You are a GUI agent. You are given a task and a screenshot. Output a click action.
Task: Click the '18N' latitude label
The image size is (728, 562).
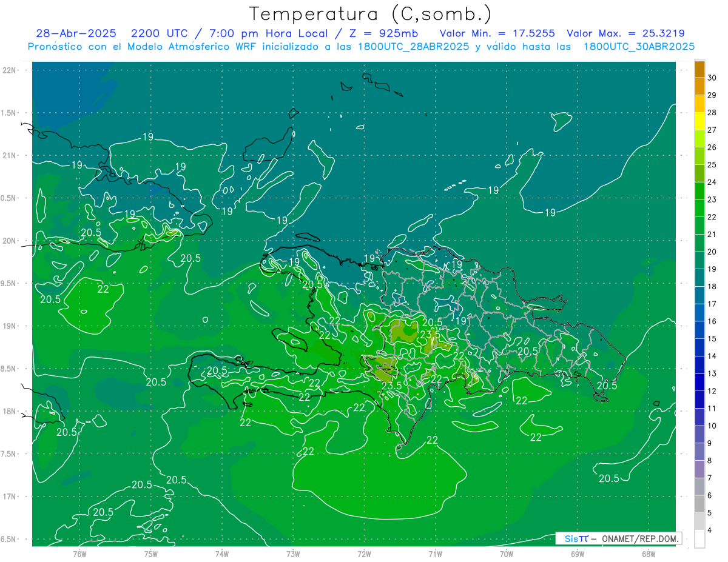10,411
